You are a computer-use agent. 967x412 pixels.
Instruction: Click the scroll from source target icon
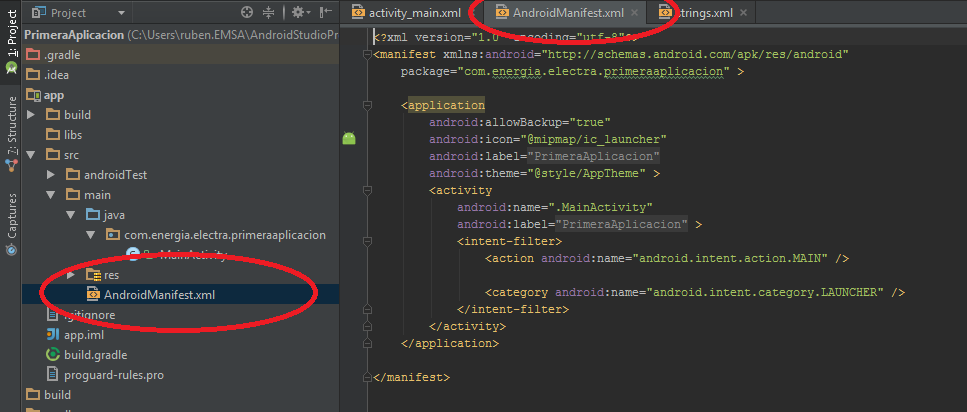pos(247,12)
